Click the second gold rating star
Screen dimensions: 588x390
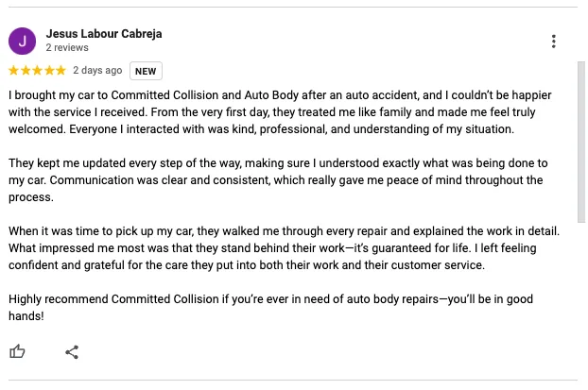[26, 71]
